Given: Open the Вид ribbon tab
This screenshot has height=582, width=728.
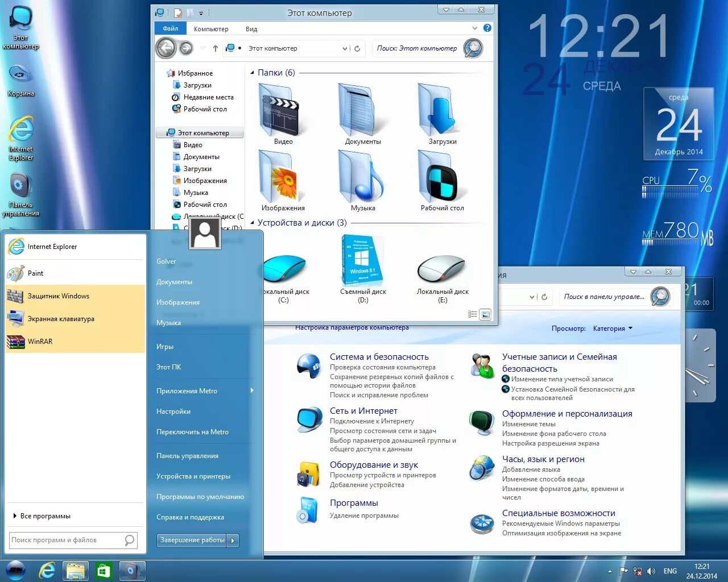Looking at the screenshot, I should pos(251,29).
